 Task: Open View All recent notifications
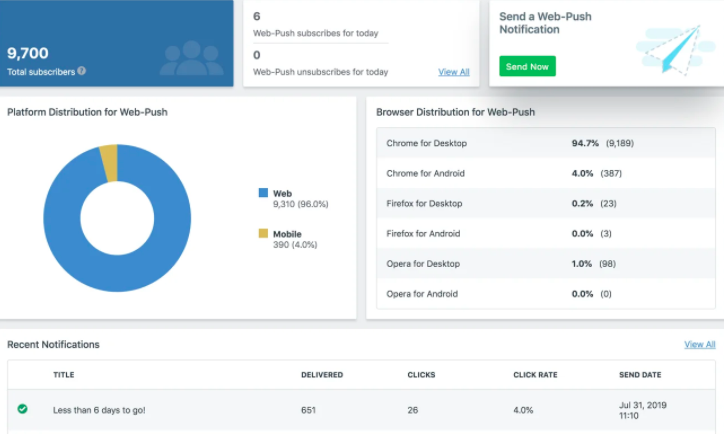(x=700, y=344)
